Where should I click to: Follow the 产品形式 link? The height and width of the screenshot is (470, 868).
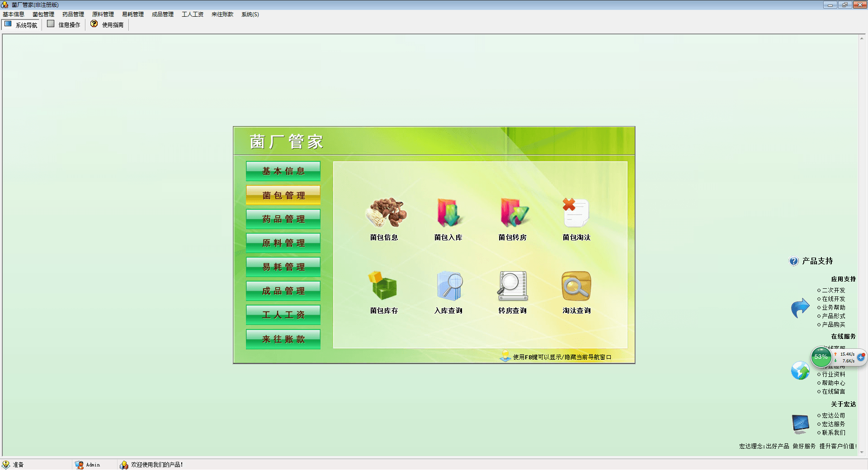click(833, 316)
